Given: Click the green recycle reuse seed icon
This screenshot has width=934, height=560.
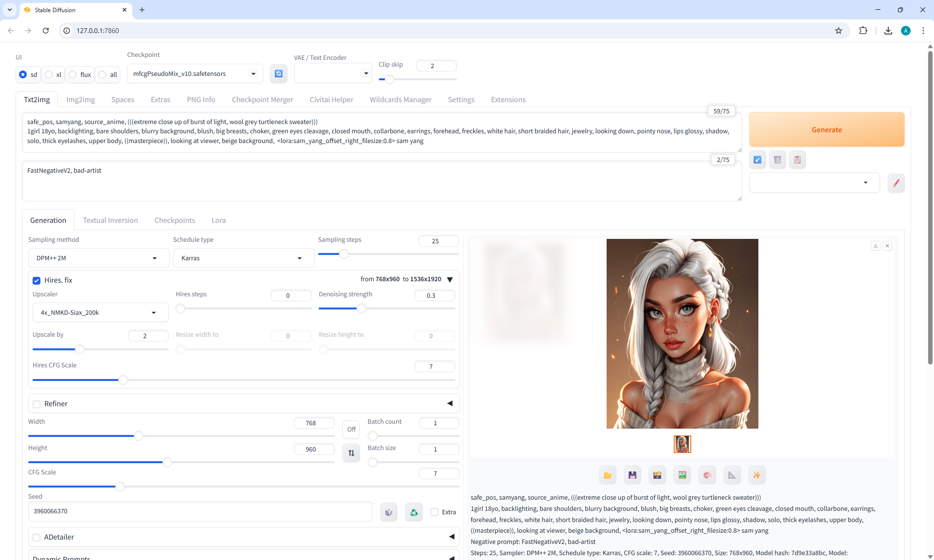Looking at the screenshot, I should (x=413, y=512).
